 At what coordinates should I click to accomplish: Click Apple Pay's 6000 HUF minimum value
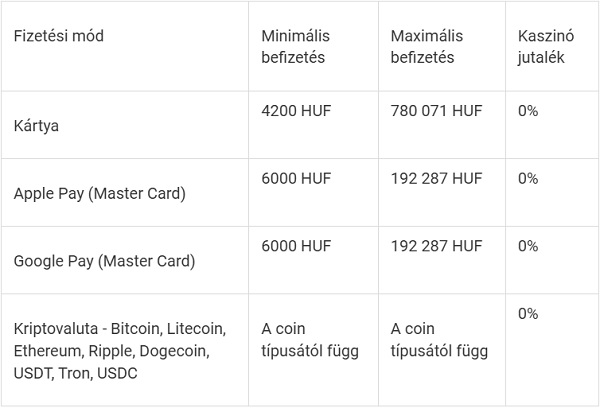pos(296,178)
